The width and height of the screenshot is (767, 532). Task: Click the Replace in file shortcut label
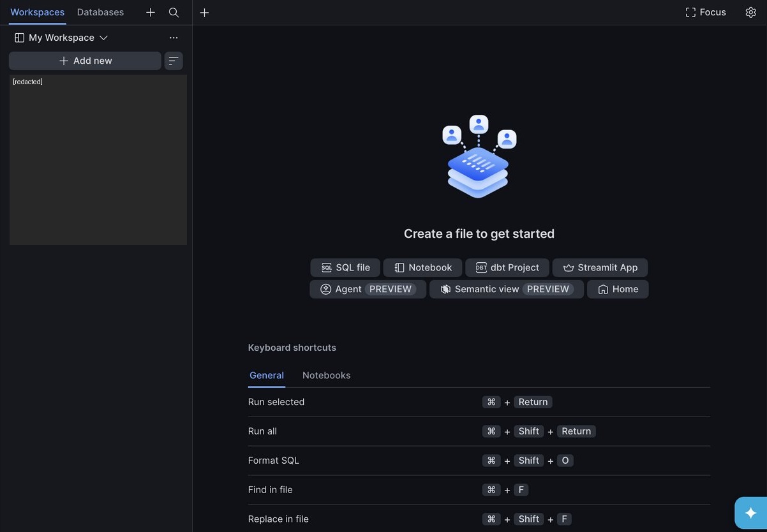[278, 519]
